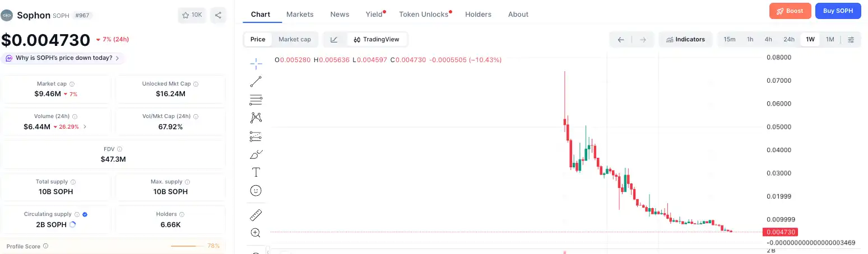Open the About tab
Viewport: 868px width, 254px height.
coord(518,14)
